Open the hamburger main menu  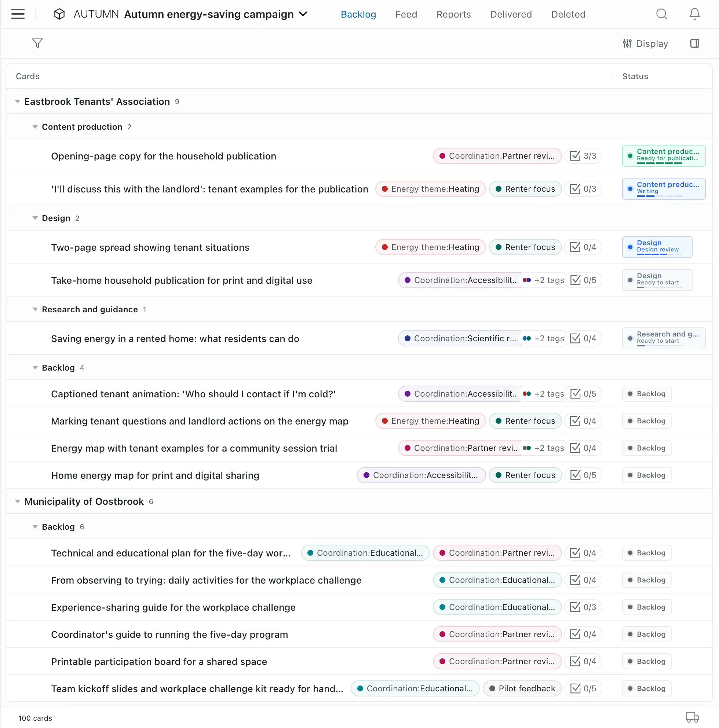pyautogui.click(x=18, y=14)
